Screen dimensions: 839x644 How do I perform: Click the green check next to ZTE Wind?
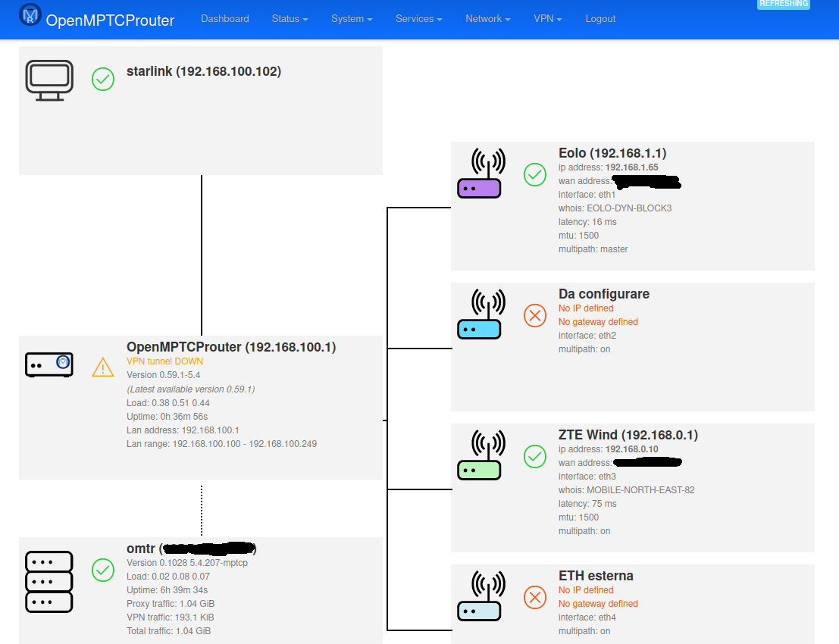(x=535, y=456)
